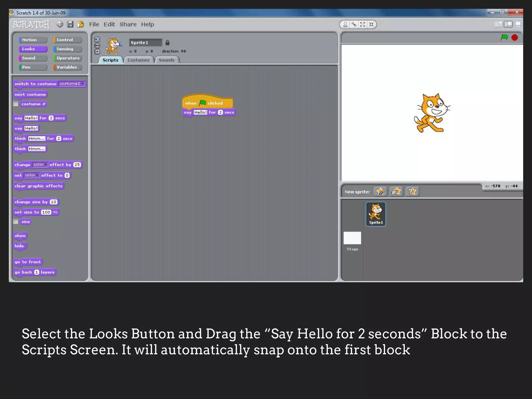Open the File menu
Image resolution: width=532 pixels, height=399 pixels.
[x=94, y=24]
